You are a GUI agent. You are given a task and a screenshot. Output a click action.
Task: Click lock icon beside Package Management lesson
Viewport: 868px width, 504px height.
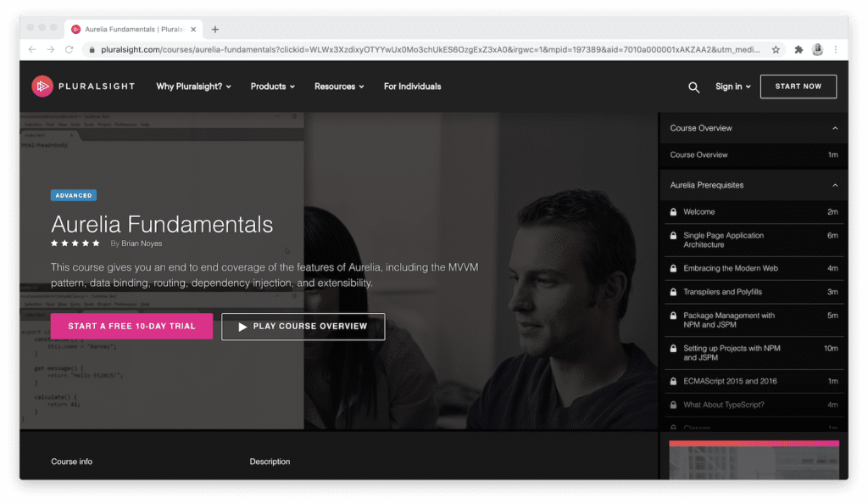pos(673,316)
